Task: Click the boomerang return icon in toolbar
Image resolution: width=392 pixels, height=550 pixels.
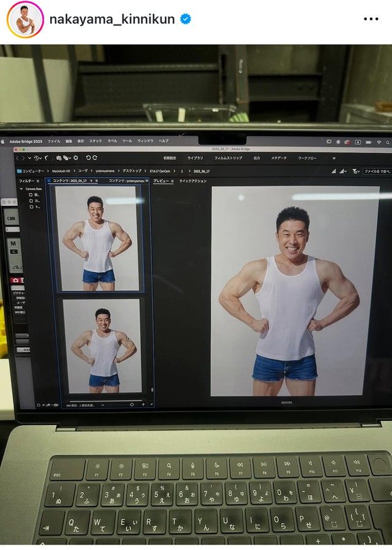Action: (47, 157)
